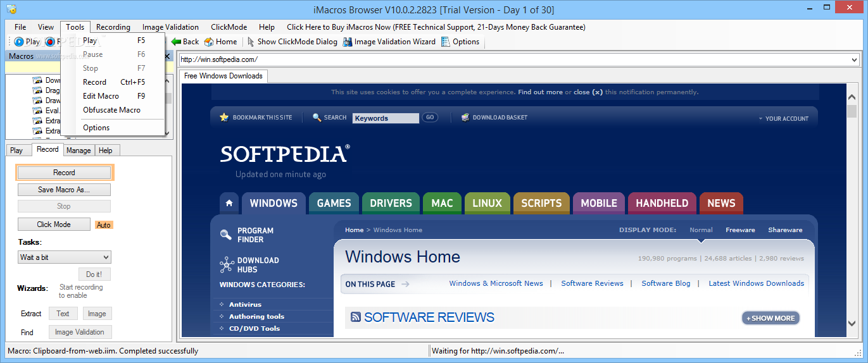Select the Free Windows Downloads browser tab

[x=223, y=76]
